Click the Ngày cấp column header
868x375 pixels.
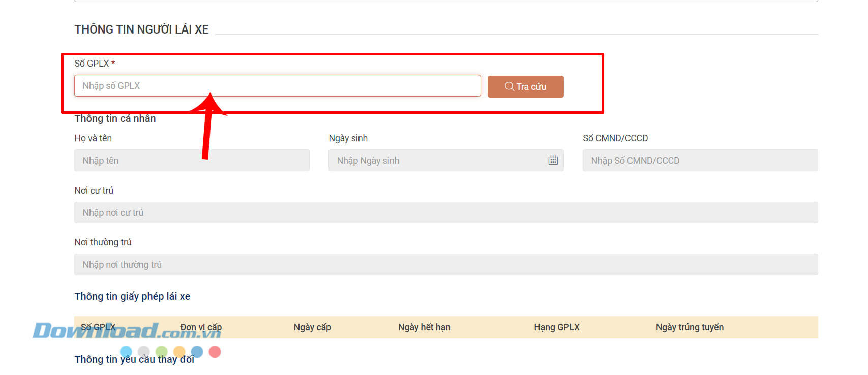[312, 327]
